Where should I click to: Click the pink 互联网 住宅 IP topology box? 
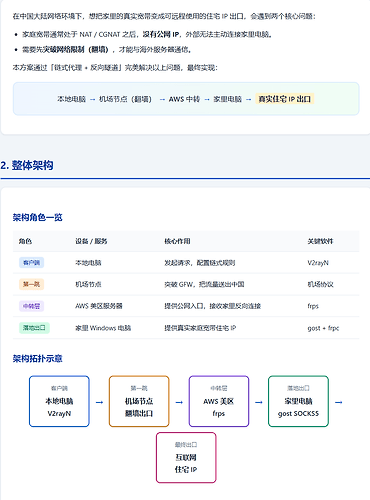tap(186, 458)
